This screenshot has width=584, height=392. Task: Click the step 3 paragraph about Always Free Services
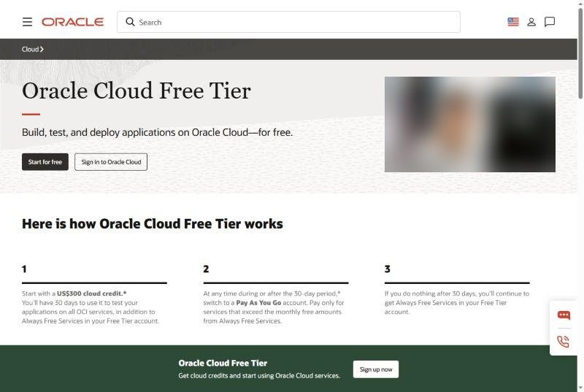457,303
